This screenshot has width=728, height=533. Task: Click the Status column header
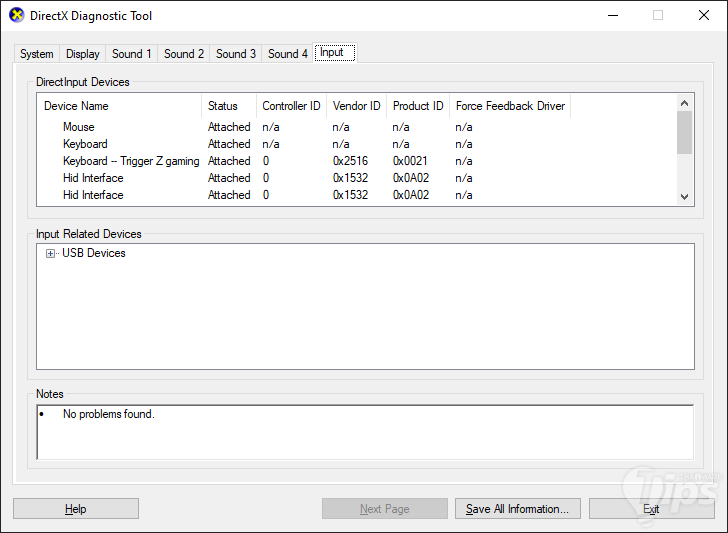tap(229, 106)
